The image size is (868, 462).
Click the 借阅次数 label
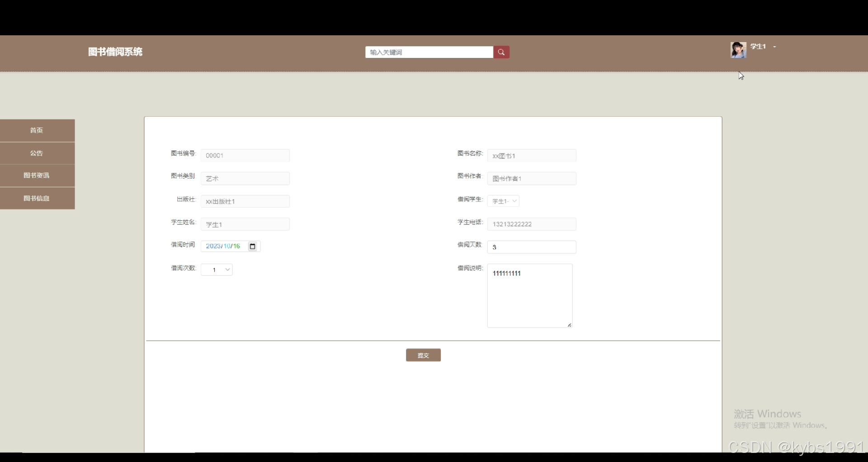click(x=183, y=268)
